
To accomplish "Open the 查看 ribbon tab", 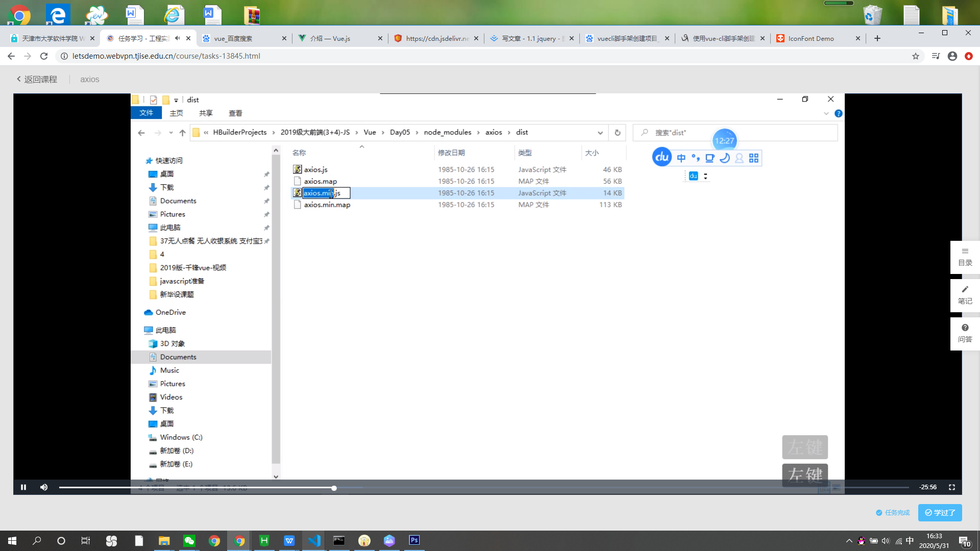I will click(x=235, y=113).
